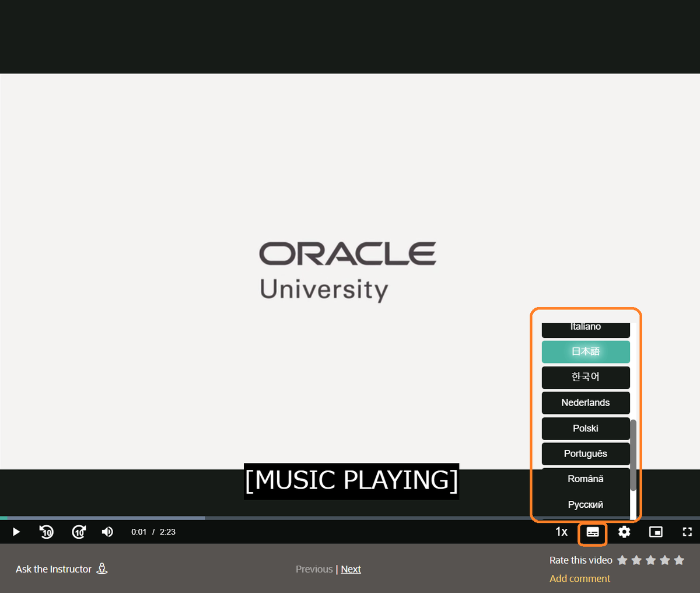Enter fullscreen mode
Image resolution: width=700 pixels, height=593 pixels.
pos(687,532)
